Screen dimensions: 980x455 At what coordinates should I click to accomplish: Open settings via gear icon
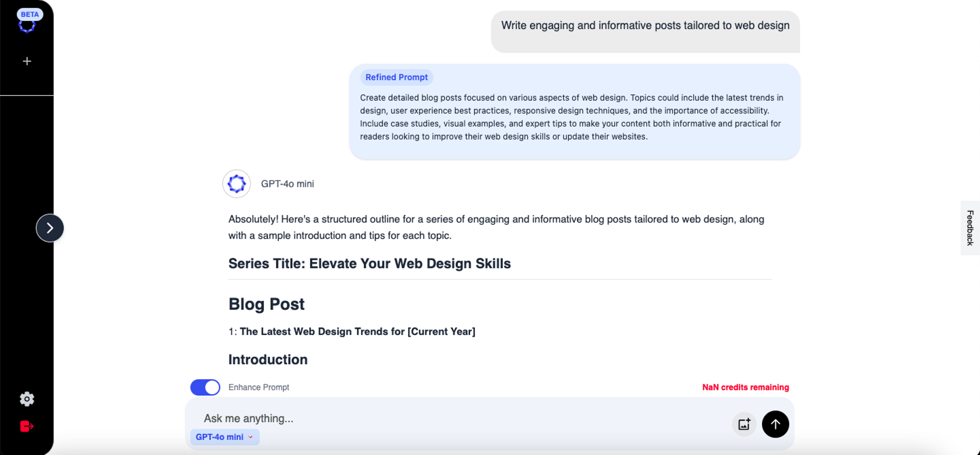click(27, 399)
